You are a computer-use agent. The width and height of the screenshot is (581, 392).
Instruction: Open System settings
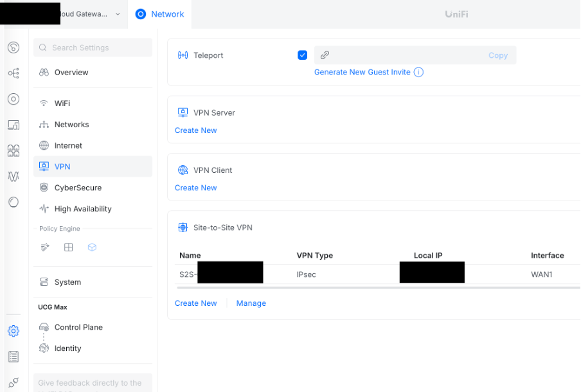point(93,282)
